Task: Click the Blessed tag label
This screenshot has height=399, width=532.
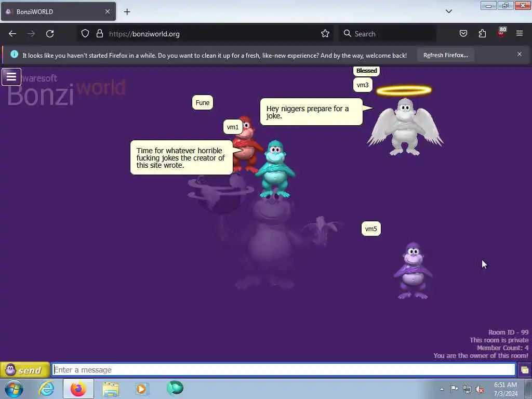Action: (x=366, y=71)
